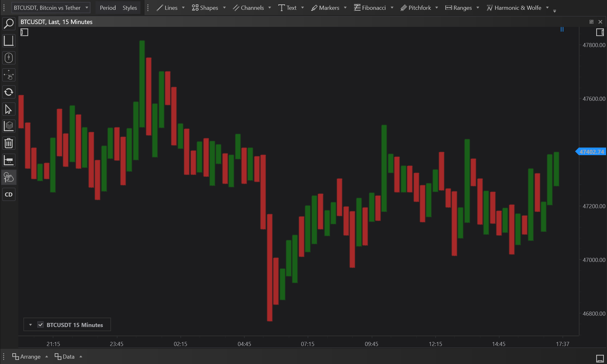Viewport: 607px width, 364px height.
Task: Click the trash can delete drawings icon
Action: [9, 143]
